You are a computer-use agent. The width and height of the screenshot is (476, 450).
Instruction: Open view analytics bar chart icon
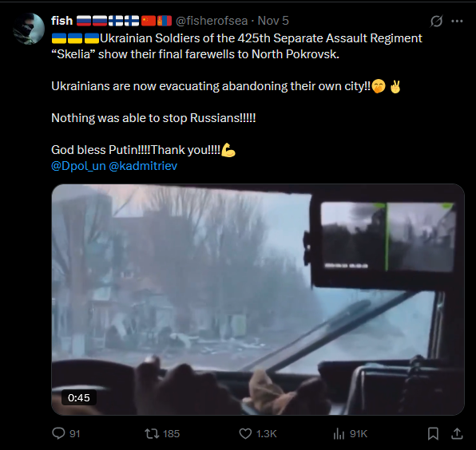339,433
